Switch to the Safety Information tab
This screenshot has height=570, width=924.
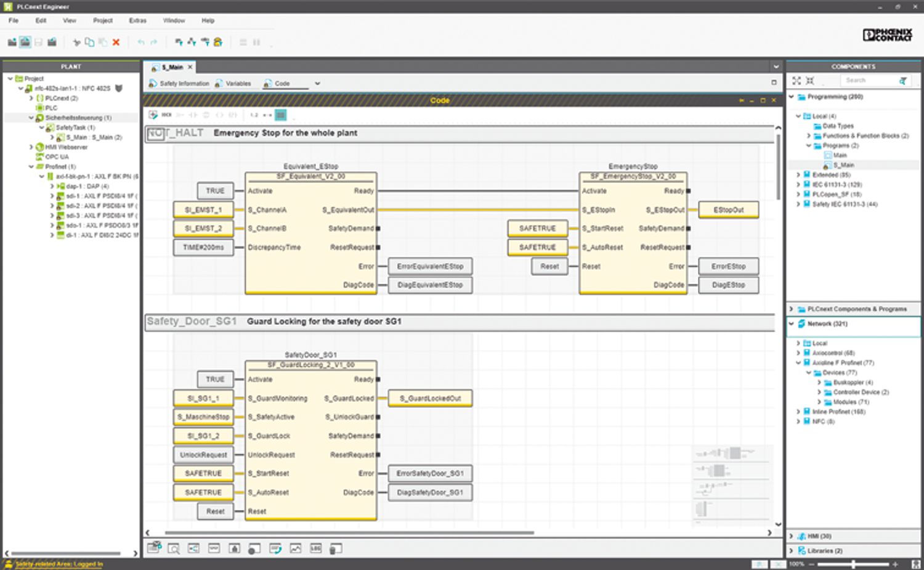coord(184,83)
